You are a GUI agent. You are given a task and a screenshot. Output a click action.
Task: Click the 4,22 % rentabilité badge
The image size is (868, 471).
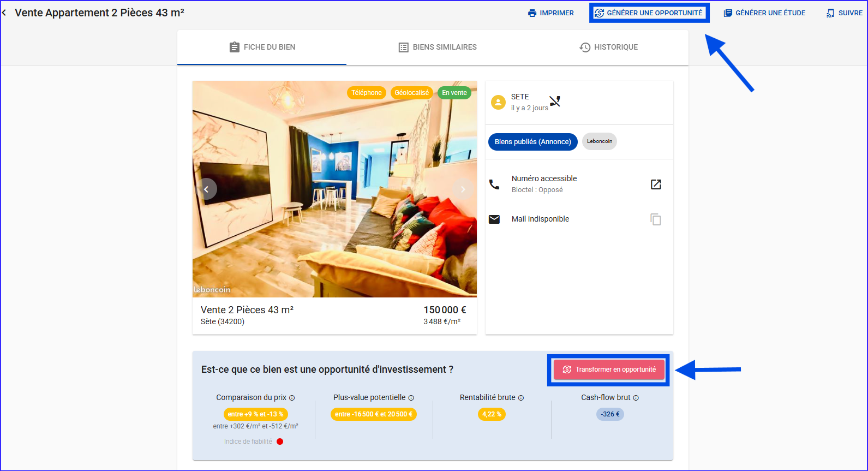tap(492, 414)
